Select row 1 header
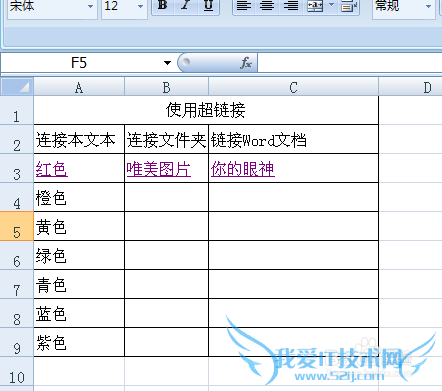 17,110
